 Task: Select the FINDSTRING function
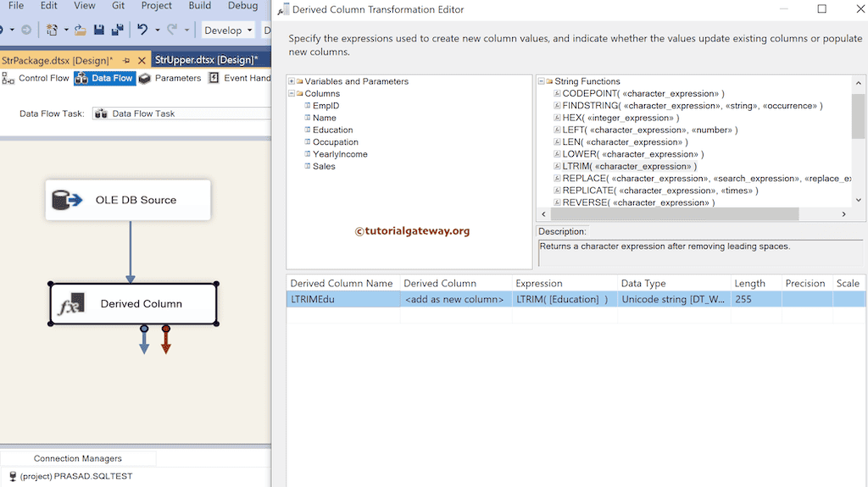click(693, 106)
